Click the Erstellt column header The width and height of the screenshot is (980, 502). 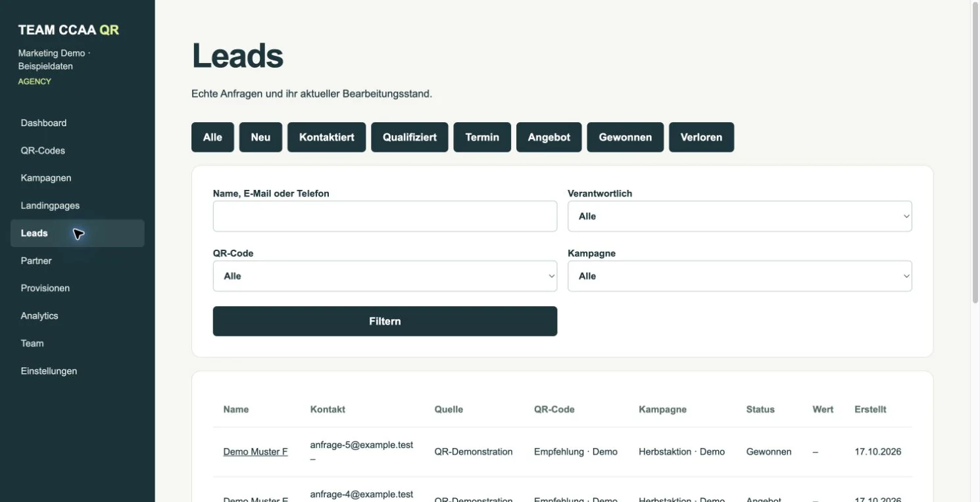click(x=870, y=409)
